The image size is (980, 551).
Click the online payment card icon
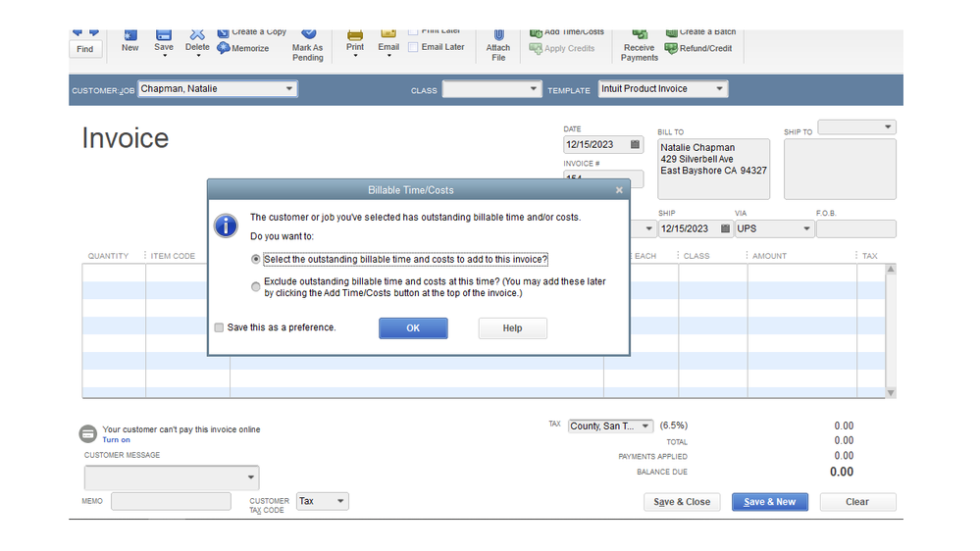click(88, 433)
